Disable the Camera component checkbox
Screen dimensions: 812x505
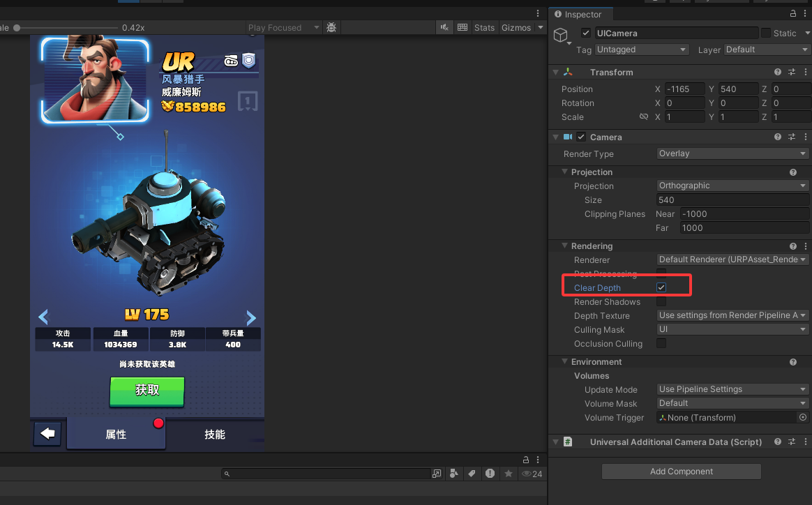[581, 137]
